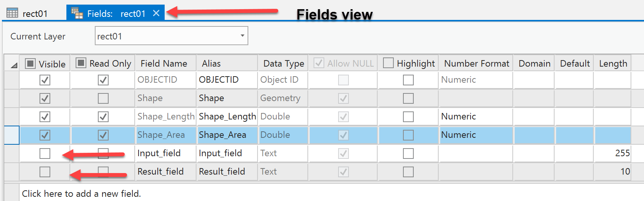Enable Visible for Input_field row
This screenshot has height=201, width=644.
[45, 154]
